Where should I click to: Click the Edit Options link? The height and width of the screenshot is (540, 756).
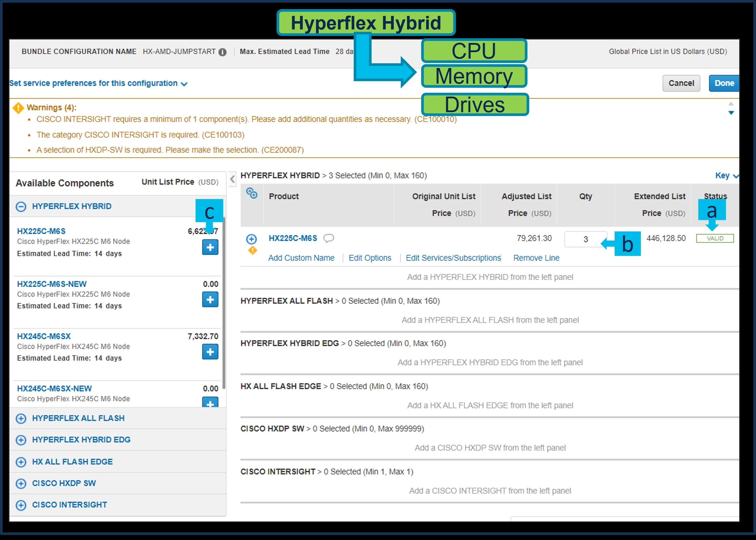click(370, 258)
